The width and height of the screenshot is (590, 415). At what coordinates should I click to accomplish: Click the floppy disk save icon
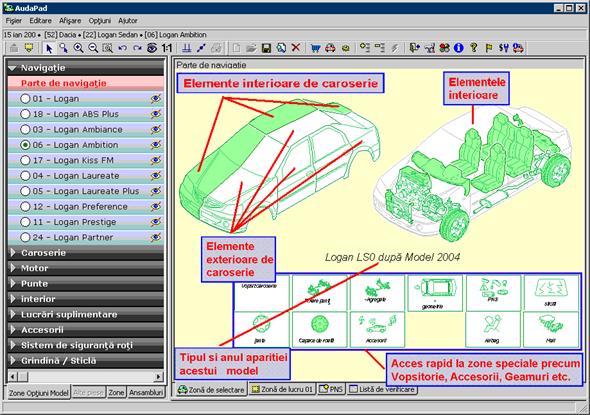tap(266, 48)
